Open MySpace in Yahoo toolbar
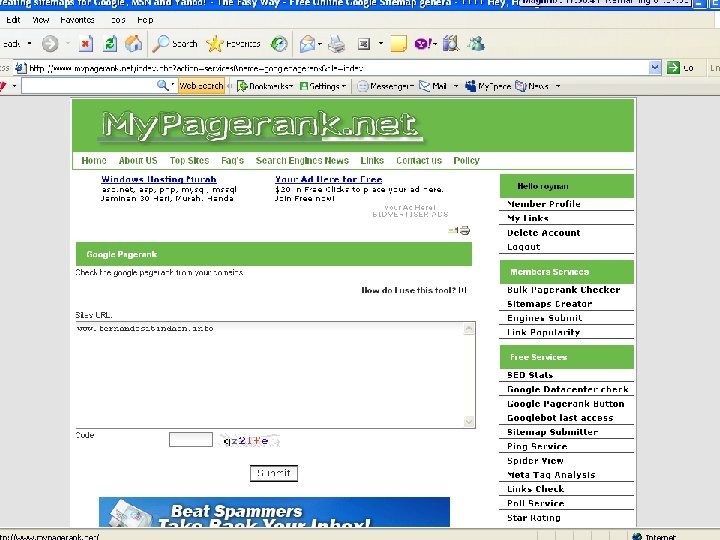Image resolution: width=720 pixels, height=540 pixels. coord(488,86)
